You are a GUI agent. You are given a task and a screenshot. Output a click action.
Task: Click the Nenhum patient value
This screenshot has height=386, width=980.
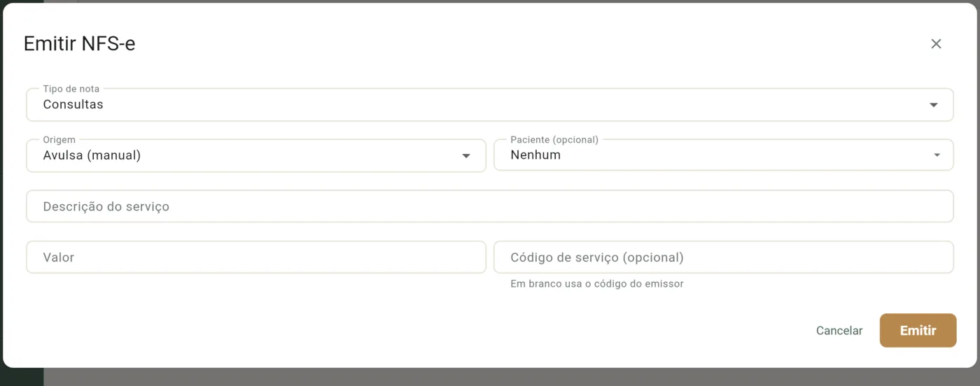click(x=535, y=155)
